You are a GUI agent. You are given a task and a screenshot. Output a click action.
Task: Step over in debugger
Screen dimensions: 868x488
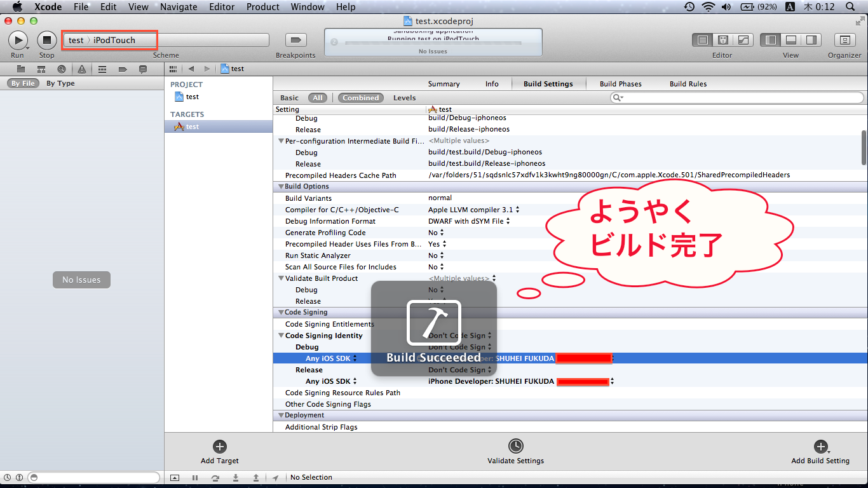pos(215,478)
